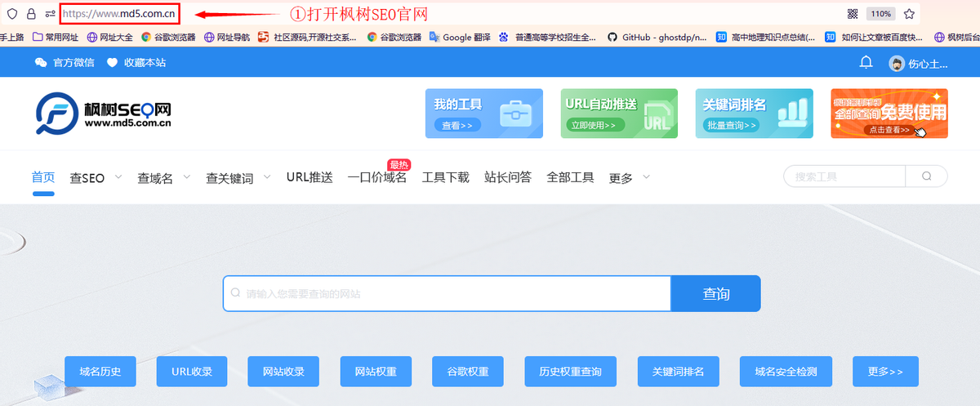Screen dimensions: 980x406
Task: Expand the 查SEO navigation dropdown
Action: pyautogui.click(x=96, y=177)
